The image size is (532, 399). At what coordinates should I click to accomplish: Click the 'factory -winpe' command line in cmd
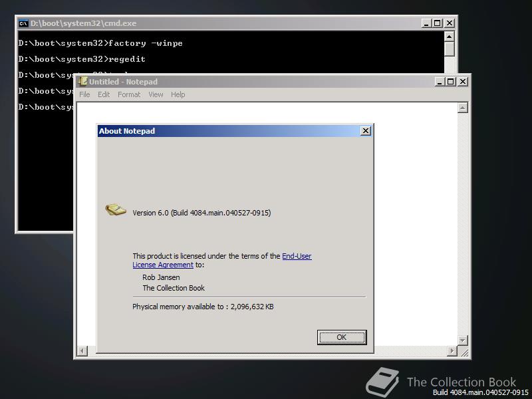click(100, 43)
